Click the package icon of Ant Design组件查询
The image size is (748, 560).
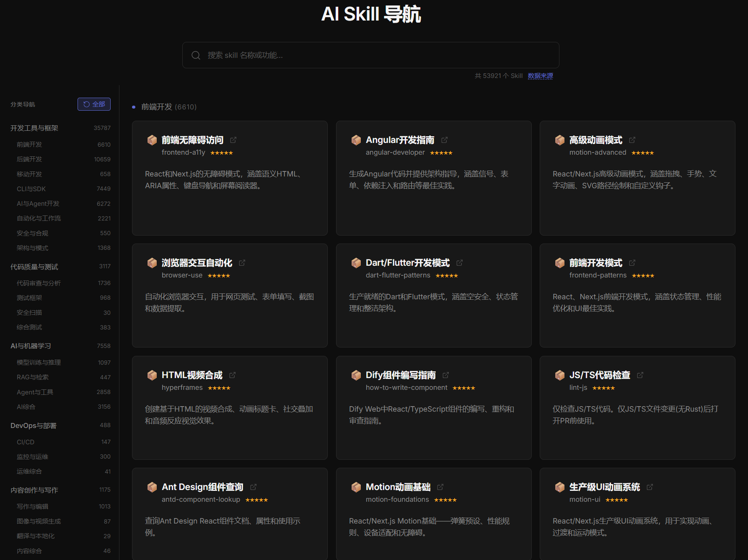[x=152, y=487]
